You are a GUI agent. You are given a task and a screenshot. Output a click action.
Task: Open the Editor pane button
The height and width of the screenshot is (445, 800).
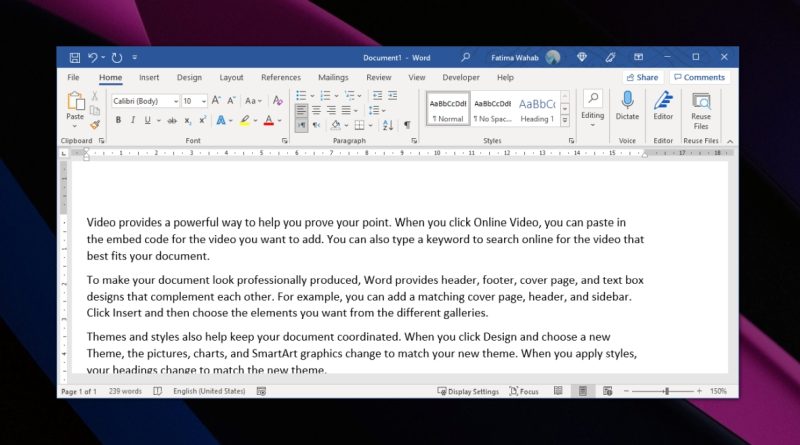click(x=663, y=106)
